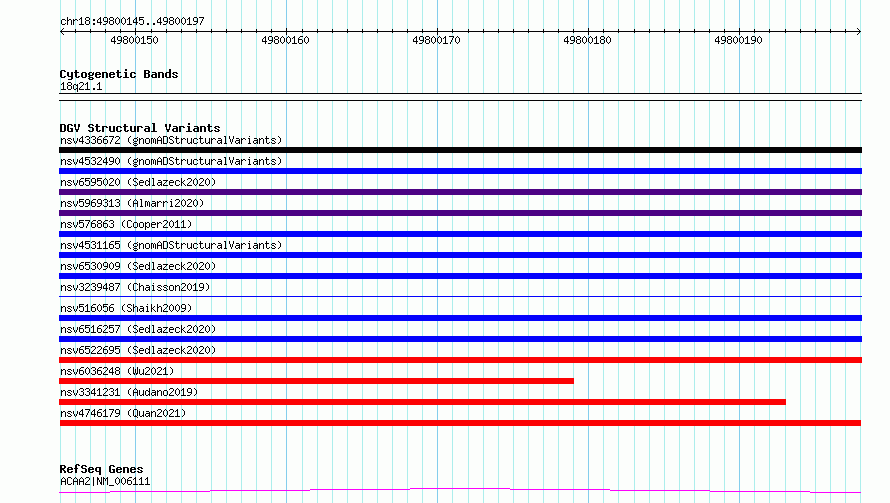The height and width of the screenshot is (503, 890).
Task: Click the nsv6530909 blue variant bar
Action: click(x=460, y=276)
